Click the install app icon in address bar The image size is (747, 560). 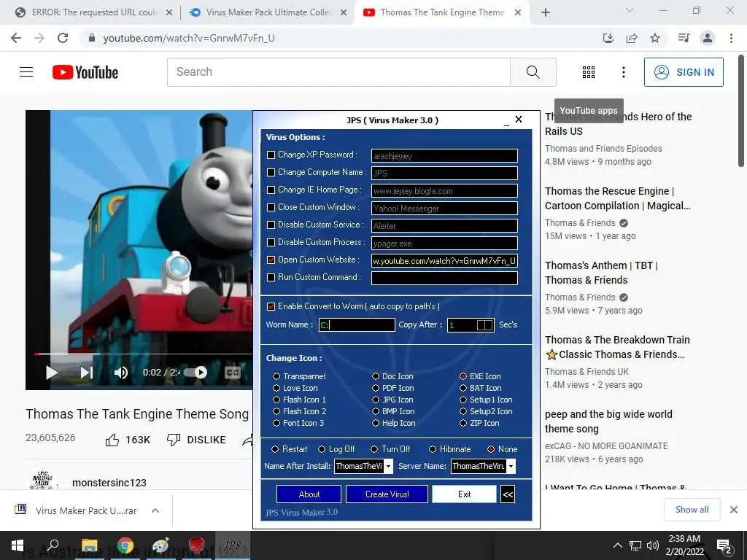point(608,38)
